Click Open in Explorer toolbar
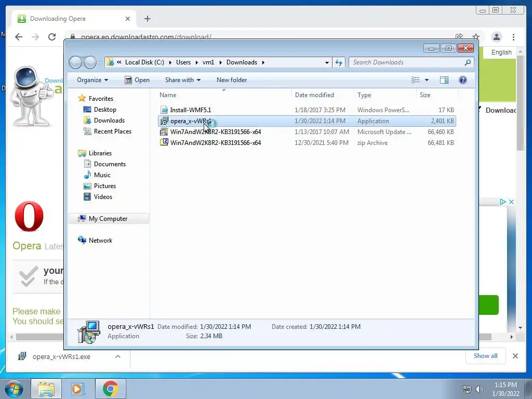Viewport: 532px width, 399px height. click(137, 80)
